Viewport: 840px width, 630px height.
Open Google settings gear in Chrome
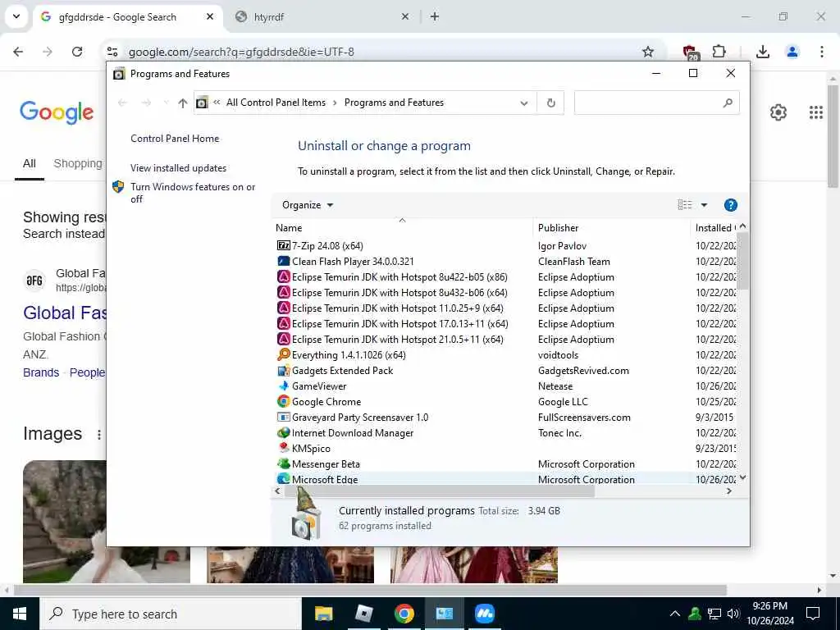[778, 112]
